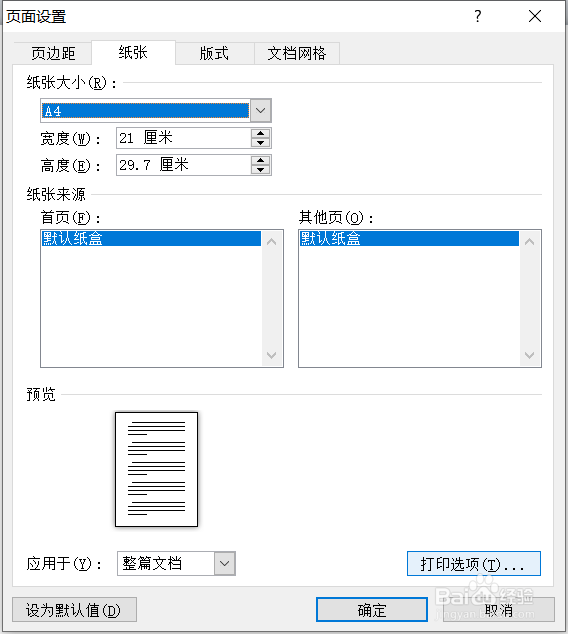
Task: Select 默认纸盒 in the 其他页 list
Action: pyautogui.click(x=409, y=238)
